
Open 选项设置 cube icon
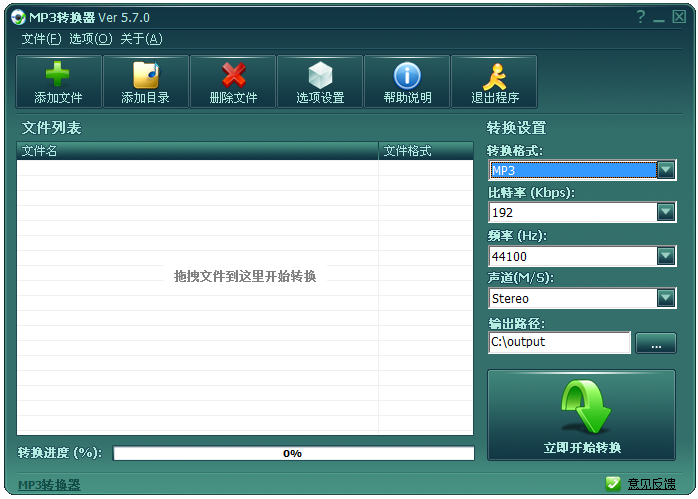coord(320,75)
